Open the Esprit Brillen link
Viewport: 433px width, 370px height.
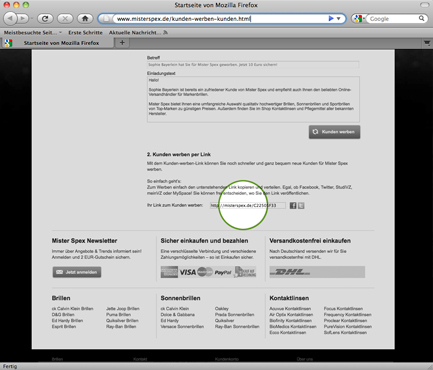tap(64, 326)
